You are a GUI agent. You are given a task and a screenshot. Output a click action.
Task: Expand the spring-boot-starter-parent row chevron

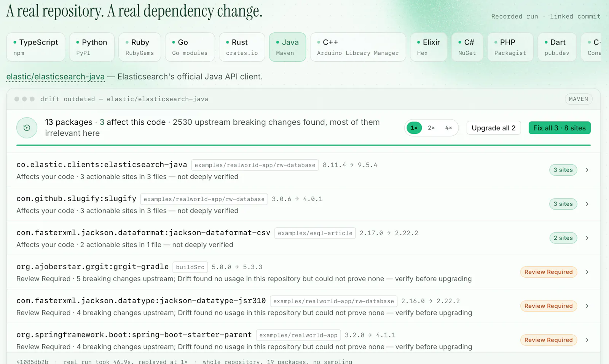pos(587,340)
